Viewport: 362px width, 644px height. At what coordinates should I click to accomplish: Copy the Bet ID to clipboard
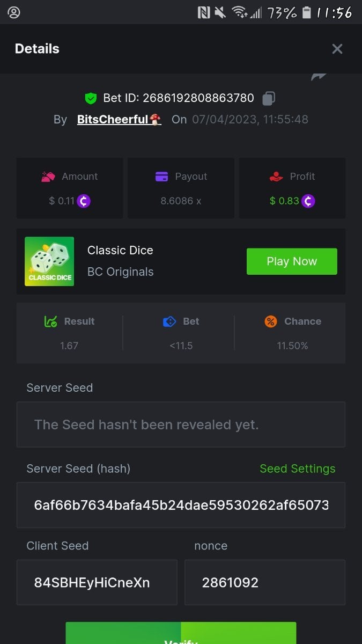(269, 98)
